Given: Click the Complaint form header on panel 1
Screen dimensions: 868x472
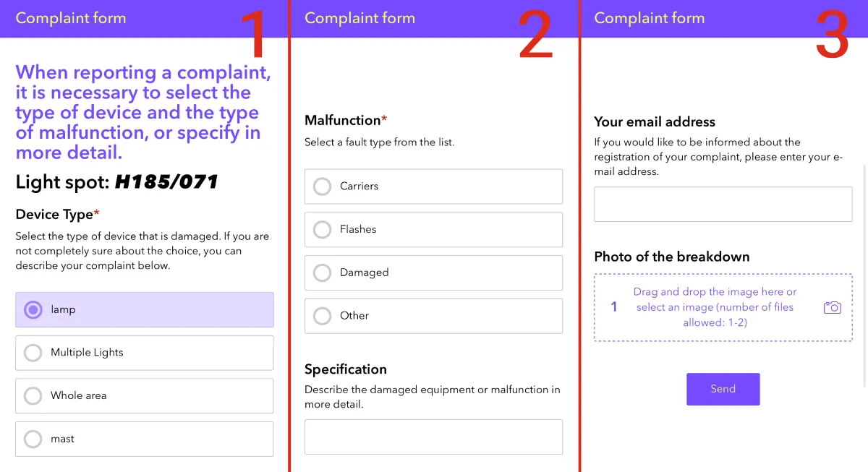Looking at the screenshot, I should pos(70,18).
